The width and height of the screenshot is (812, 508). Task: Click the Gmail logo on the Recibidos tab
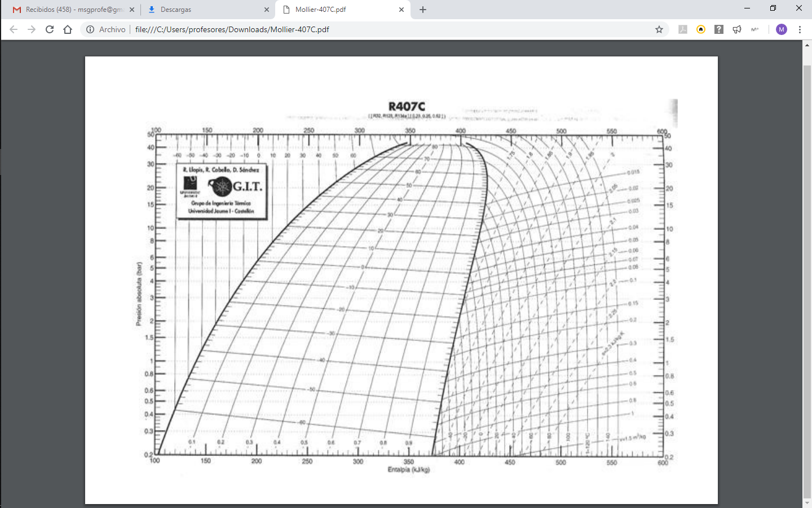click(x=16, y=10)
